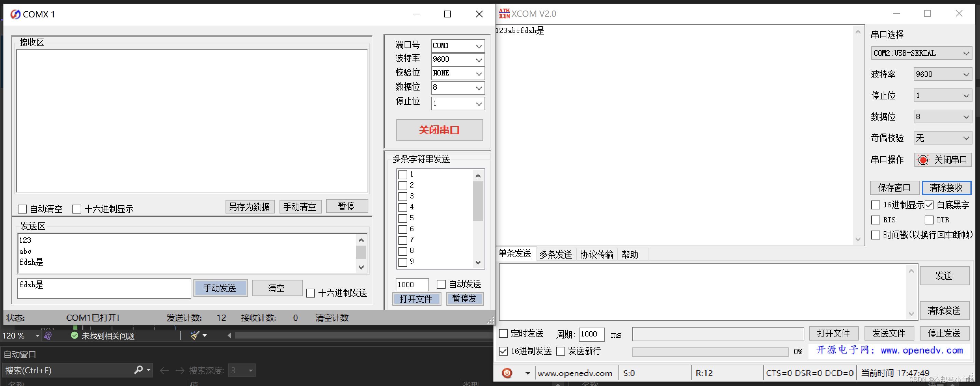Screen dimensions: 980x386
Task: Click the green check no-issues icon
Action: coord(74,335)
